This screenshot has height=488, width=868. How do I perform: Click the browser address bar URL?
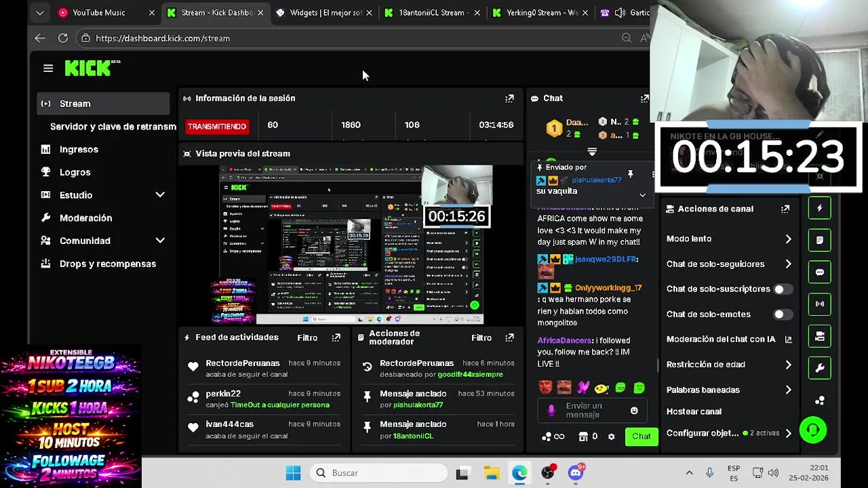click(x=163, y=39)
